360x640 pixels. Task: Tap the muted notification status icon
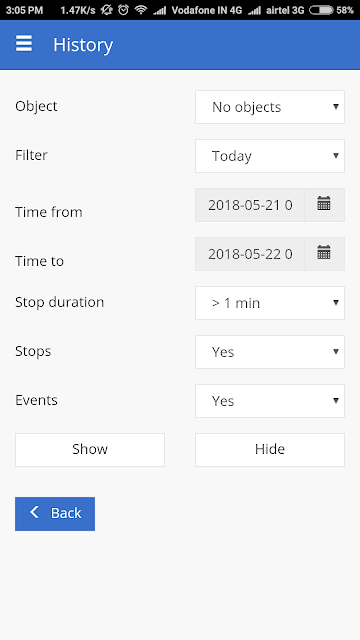[107, 10]
